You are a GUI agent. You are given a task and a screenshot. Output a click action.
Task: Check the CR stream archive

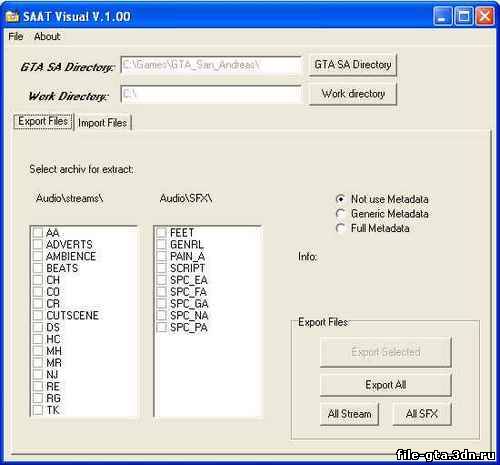(x=38, y=304)
